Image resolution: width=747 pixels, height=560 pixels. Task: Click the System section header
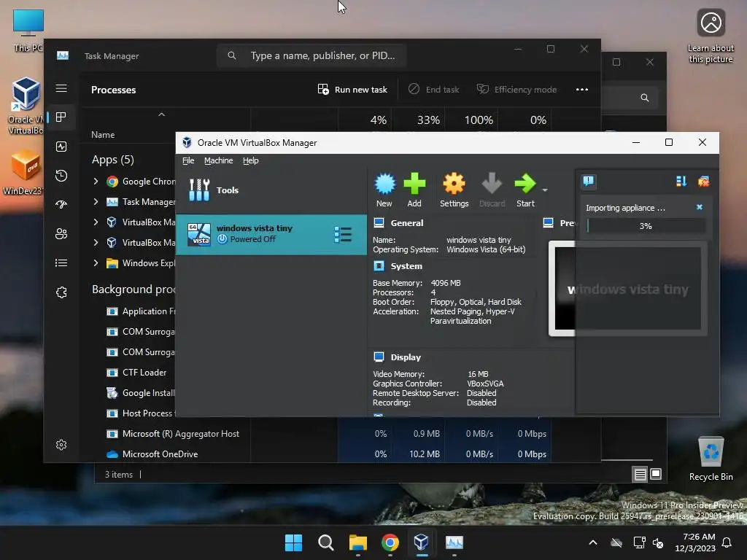click(x=406, y=266)
